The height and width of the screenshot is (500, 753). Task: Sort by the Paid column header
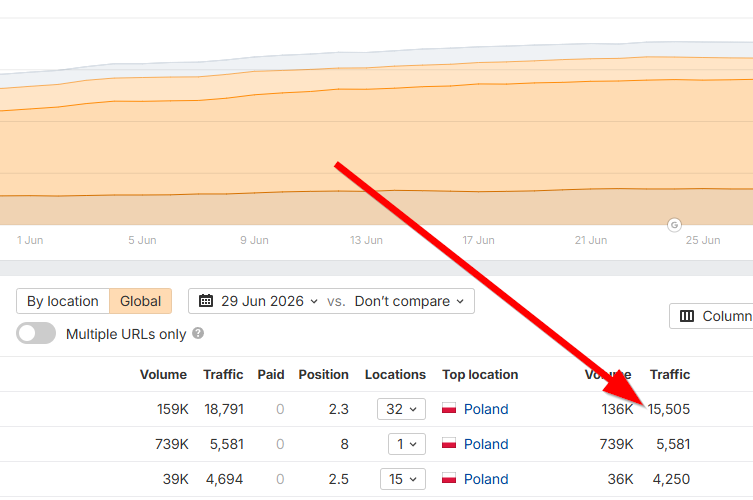pyautogui.click(x=271, y=375)
